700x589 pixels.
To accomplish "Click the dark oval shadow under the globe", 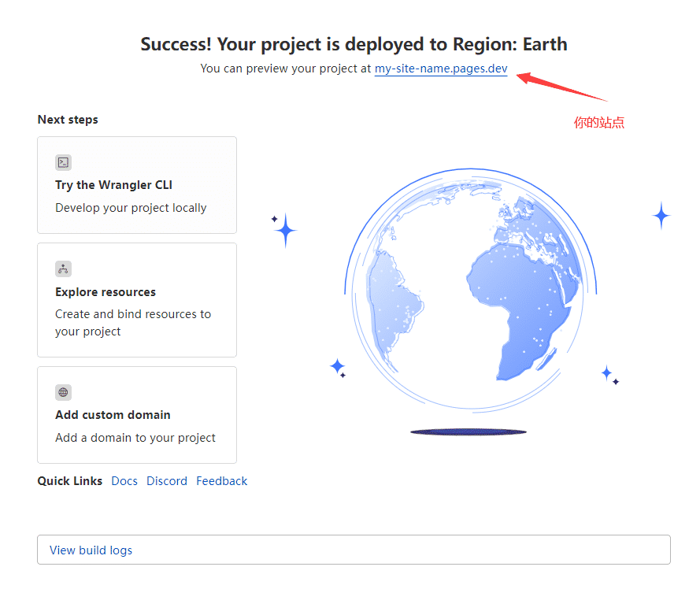I will 469,432.
